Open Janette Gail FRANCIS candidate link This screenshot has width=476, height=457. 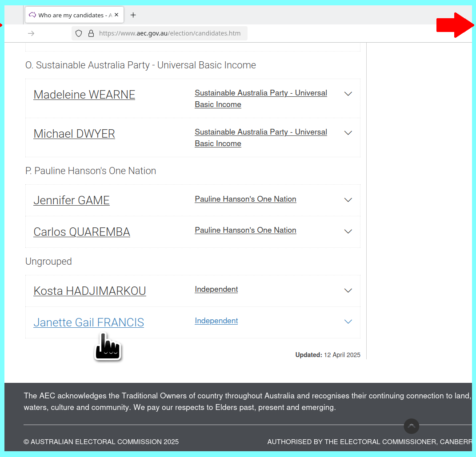(88, 322)
